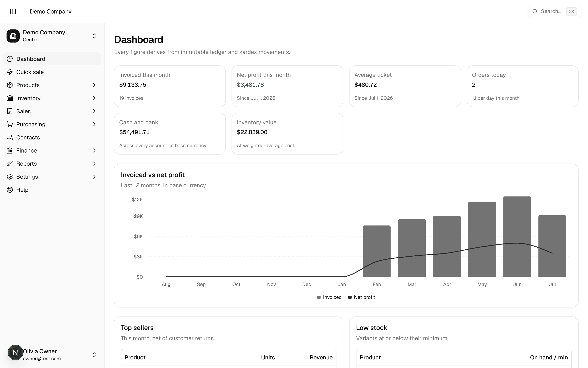Image resolution: width=588 pixels, height=368 pixels.
Task: Select Reports in the sidebar
Action: coord(52,164)
